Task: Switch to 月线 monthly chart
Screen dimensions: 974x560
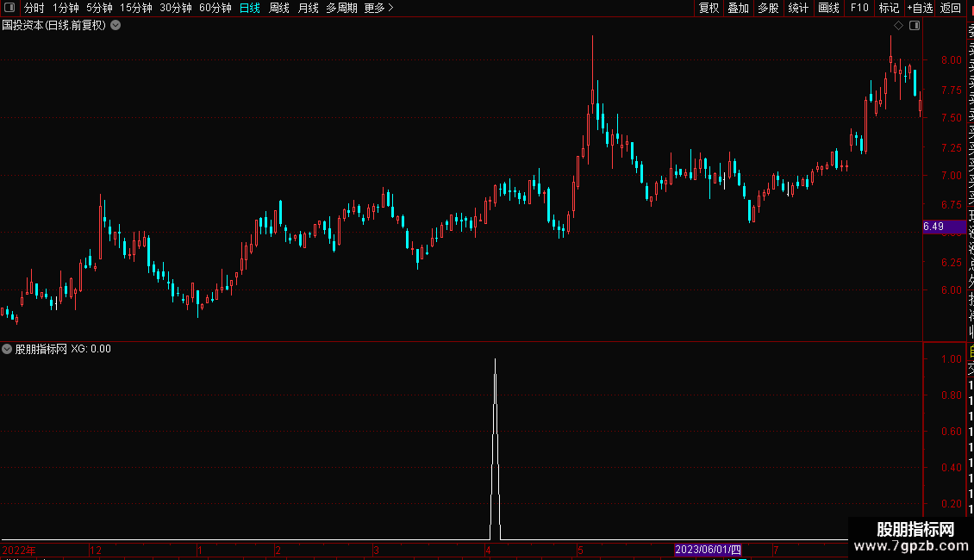Action: [308, 8]
